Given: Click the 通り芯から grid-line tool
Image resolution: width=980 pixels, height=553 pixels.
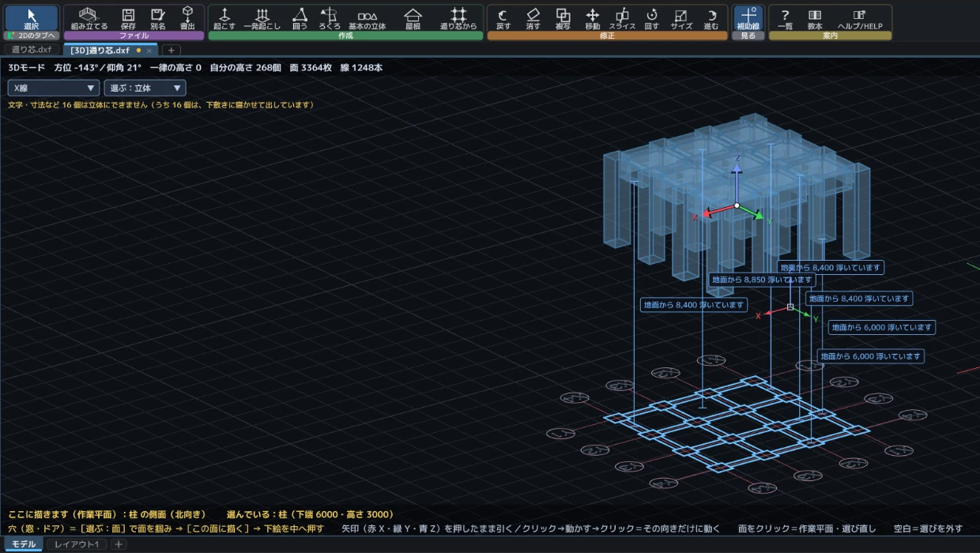Looking at the screenshot, I should (458, 18).
